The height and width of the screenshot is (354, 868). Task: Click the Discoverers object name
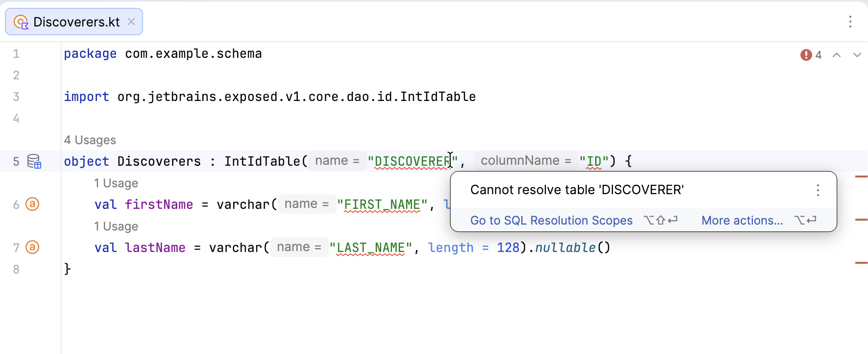pos(159,161)
